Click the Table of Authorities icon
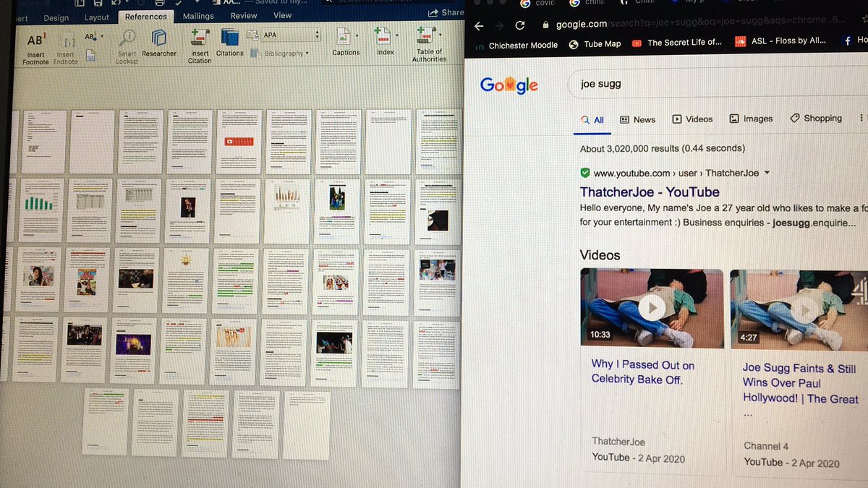 point(426,36)
